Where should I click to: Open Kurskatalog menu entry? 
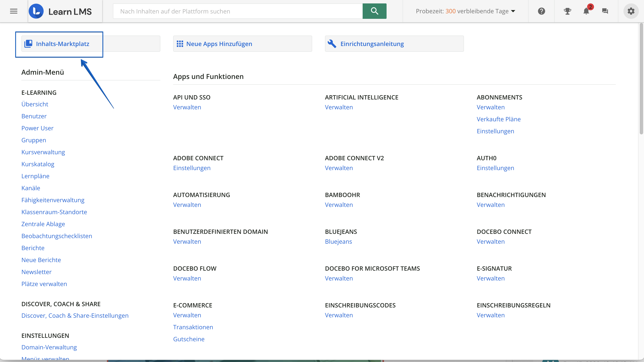pyautogui.click(x=38, y=164)
